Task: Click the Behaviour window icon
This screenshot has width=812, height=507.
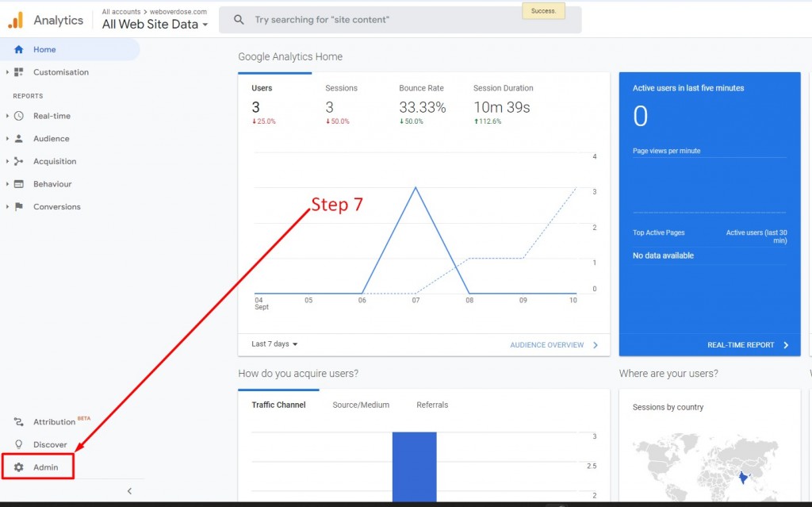Action: 19,184
